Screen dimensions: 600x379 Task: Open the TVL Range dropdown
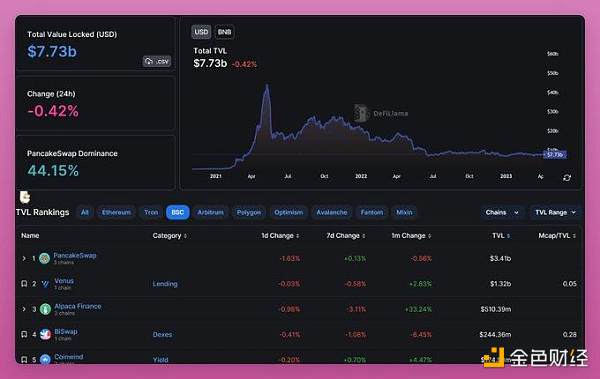pos(555,212)
